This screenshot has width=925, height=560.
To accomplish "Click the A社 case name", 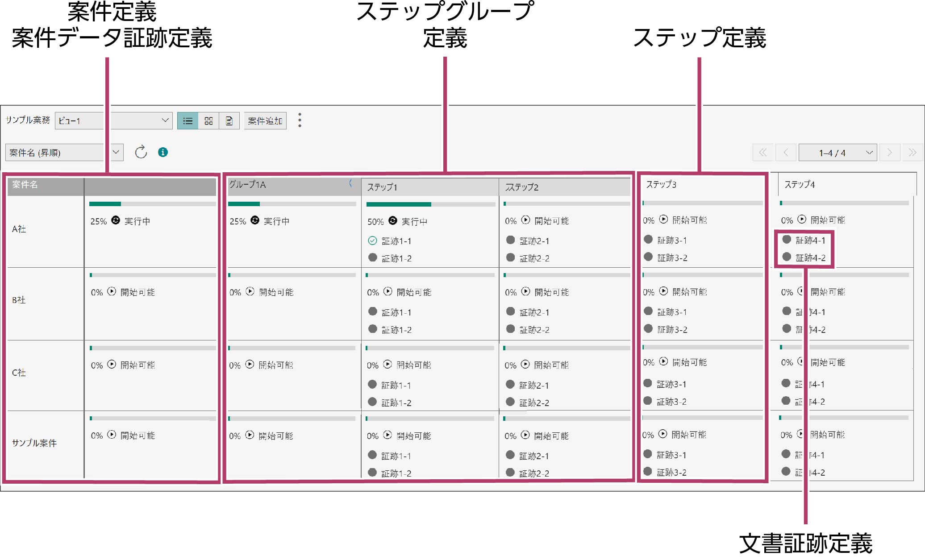I will [19, 229].
